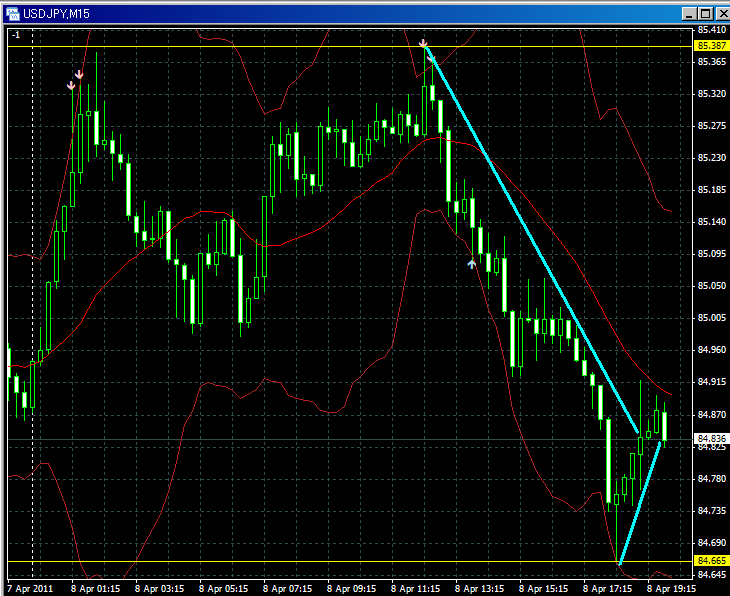
Task: Close the USDJPY,M15 chart window
Action: 718,13
